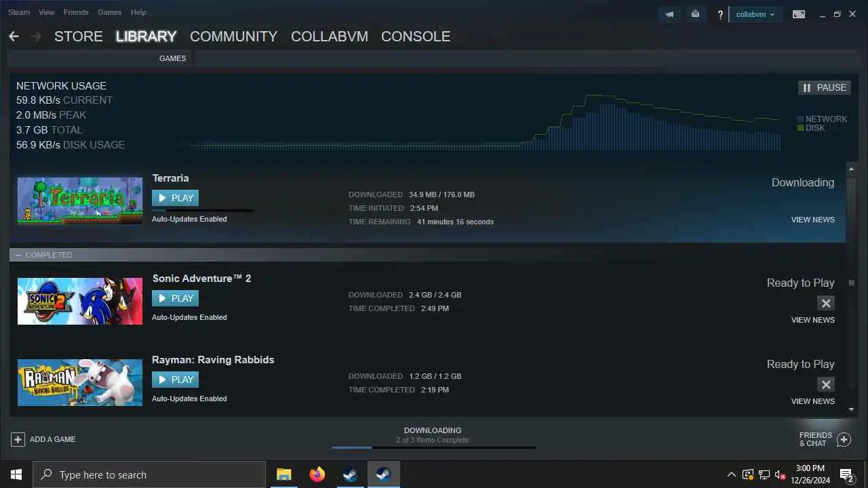Select the active Steam taskbar icon
Viewport: 868px width, 488px height.
pyautogui.click(x=383, y=474)
